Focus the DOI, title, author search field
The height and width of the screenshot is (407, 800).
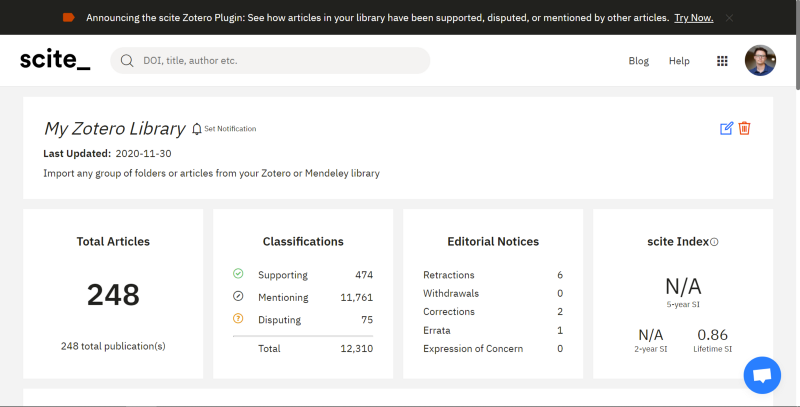click(280, 61)
